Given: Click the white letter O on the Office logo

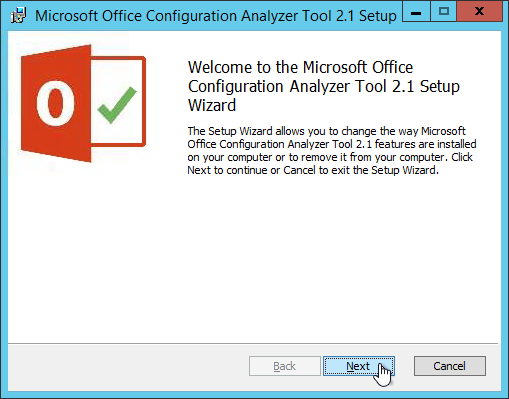Looking at the screenshot, I should coord(55,103).
